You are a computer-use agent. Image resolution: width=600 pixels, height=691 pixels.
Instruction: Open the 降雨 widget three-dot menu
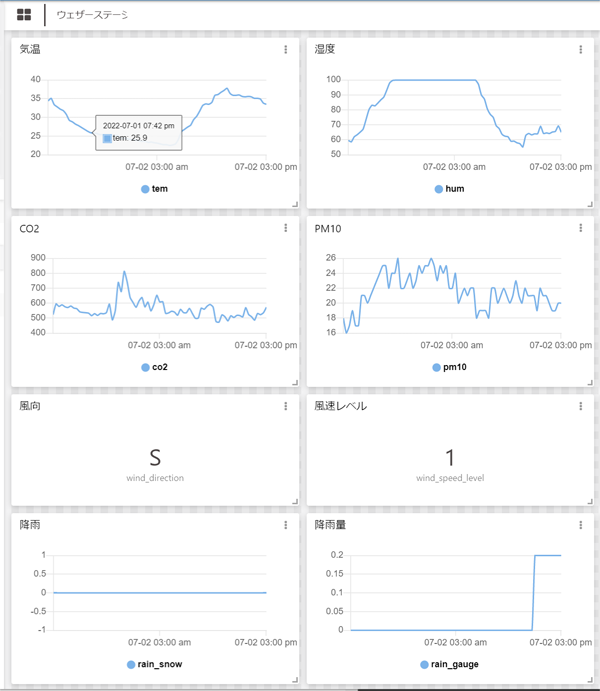point(285,525)
